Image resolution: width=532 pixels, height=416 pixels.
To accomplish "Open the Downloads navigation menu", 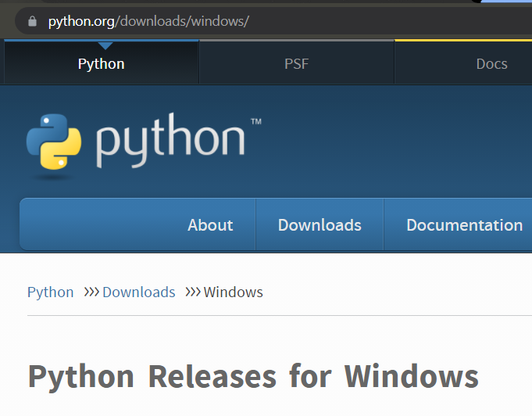I will (320, 224).
